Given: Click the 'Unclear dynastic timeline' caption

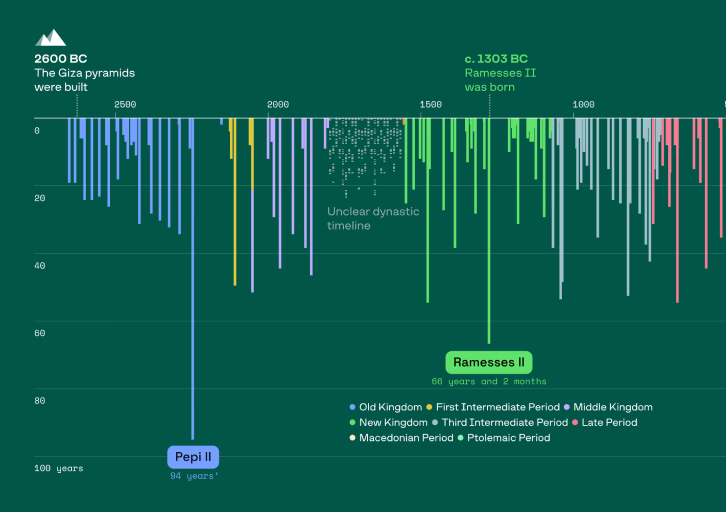Looking at the screenshot, I should [373, 218].
